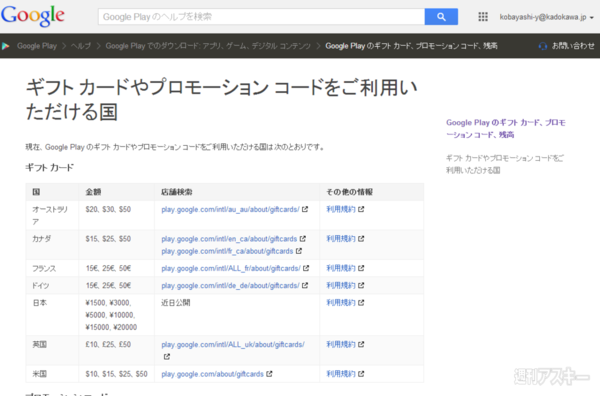Focus the Google Play help search field

point(261,17)
